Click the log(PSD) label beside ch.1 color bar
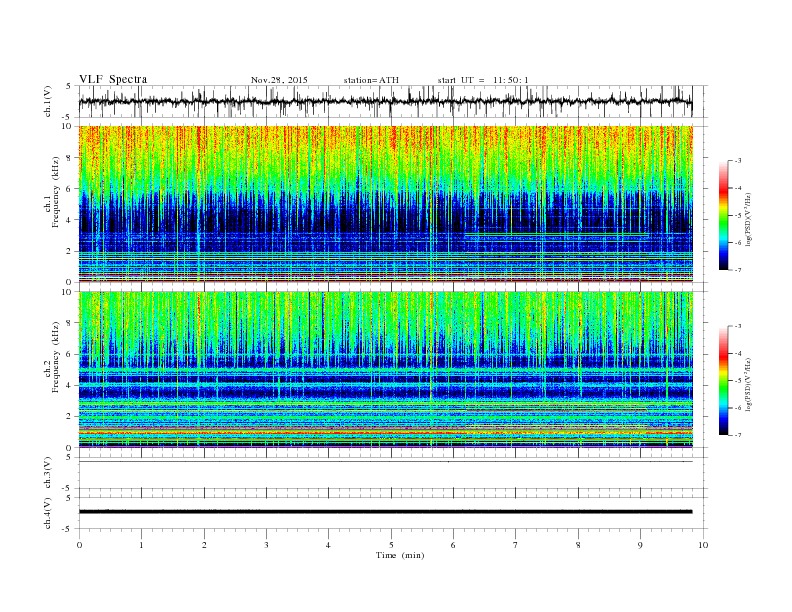 pos(748,219)
